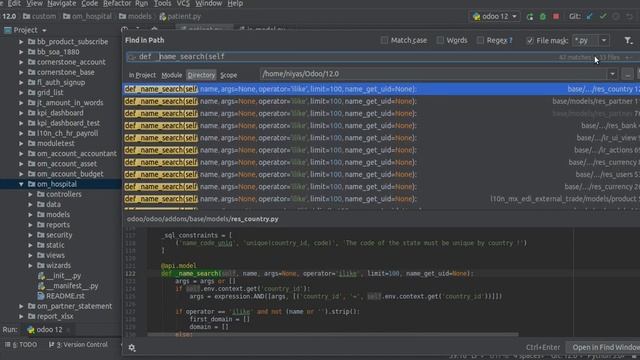Click the odoo 12 run configuration icon
Image resolution: width=640 pixels, height=360 pixels.
[x=476, y=17]
